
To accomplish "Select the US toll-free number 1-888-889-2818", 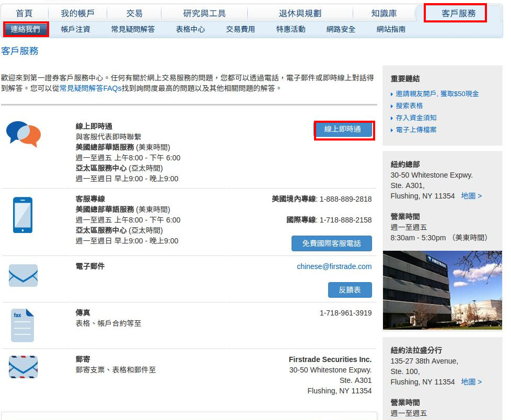I will coord(345,199).
